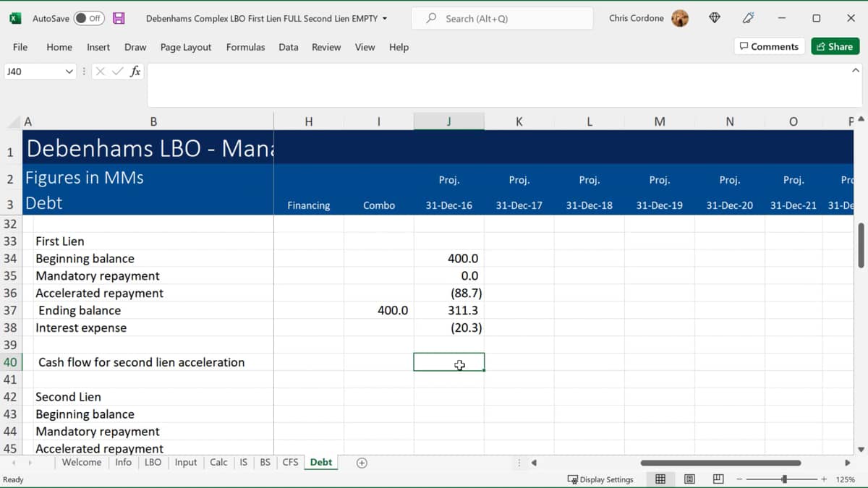The height and width of the screenshot is (488, 868).
Task: Click the 31-Dec-18 header cell
Action: tap(589, 205)
